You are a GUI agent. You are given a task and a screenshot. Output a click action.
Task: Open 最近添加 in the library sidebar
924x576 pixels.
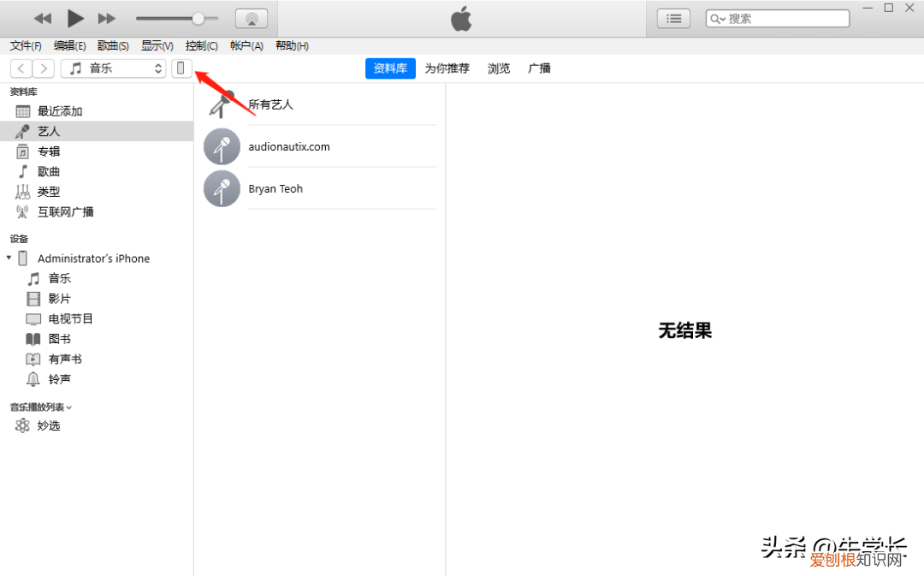click(57, 110)
